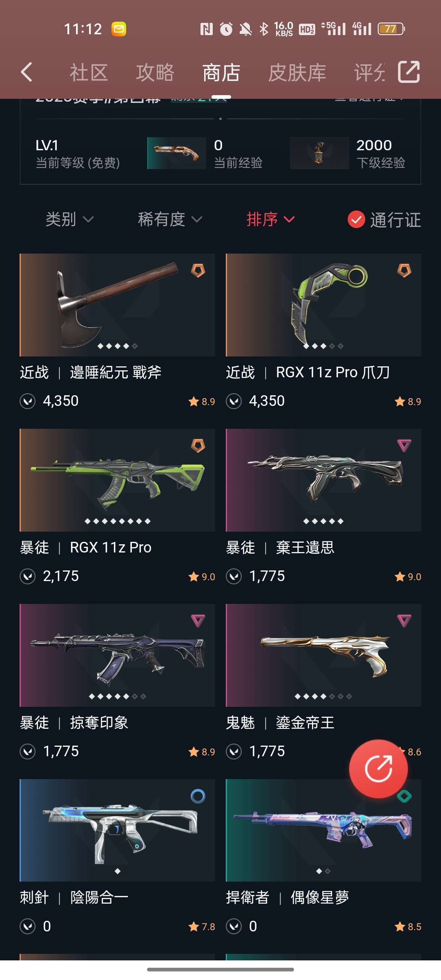The width and height of the screenshot is (441, 980).
Task: Open 鬼魅 鎏金帝王 skin listing
Action: (323, 682)
